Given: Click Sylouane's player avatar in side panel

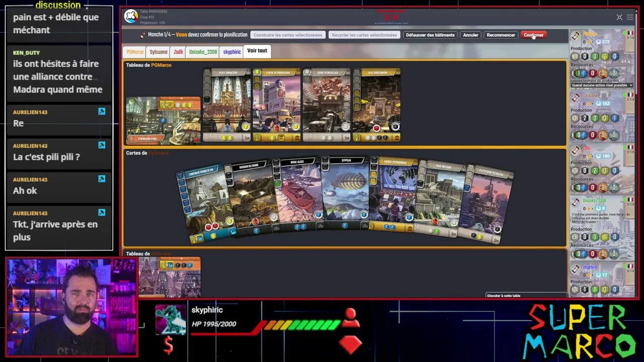Looking at the screenshot, I should click(576, 98).
